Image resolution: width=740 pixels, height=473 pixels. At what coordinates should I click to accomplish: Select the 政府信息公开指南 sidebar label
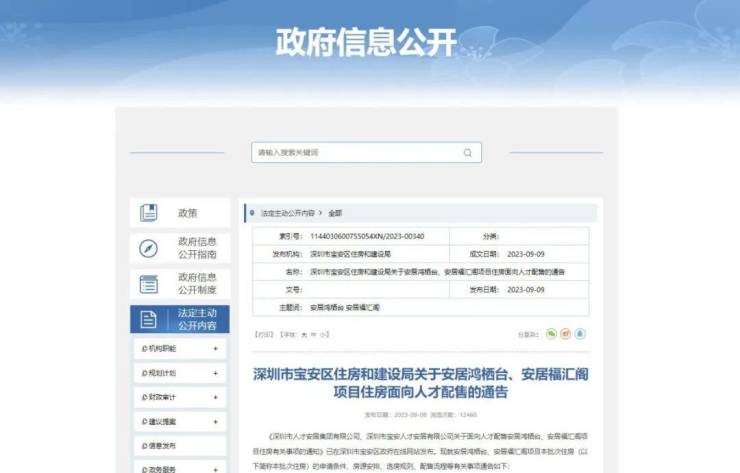click(x=197, y=248)
